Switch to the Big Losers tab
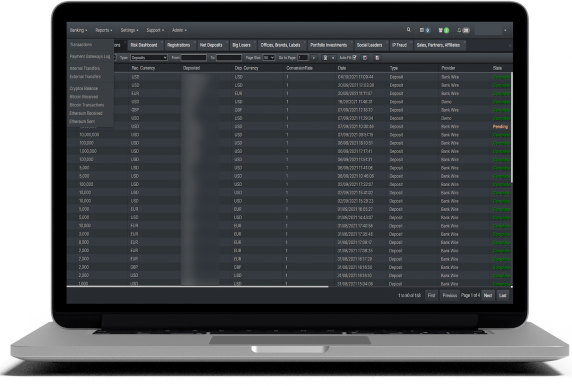The width and height of the screenshot is (572, 386). [x=241, y=45]
